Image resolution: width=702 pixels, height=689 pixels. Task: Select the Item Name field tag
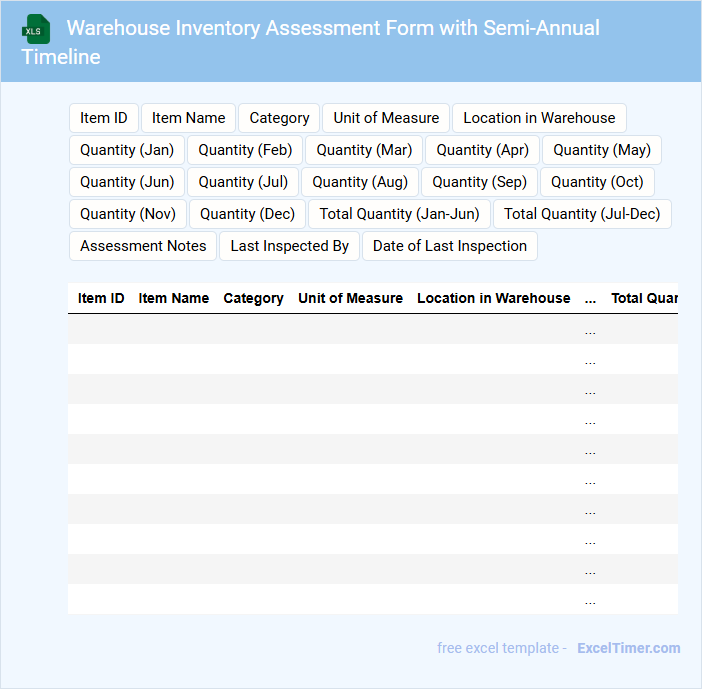(x=188, y=118)
